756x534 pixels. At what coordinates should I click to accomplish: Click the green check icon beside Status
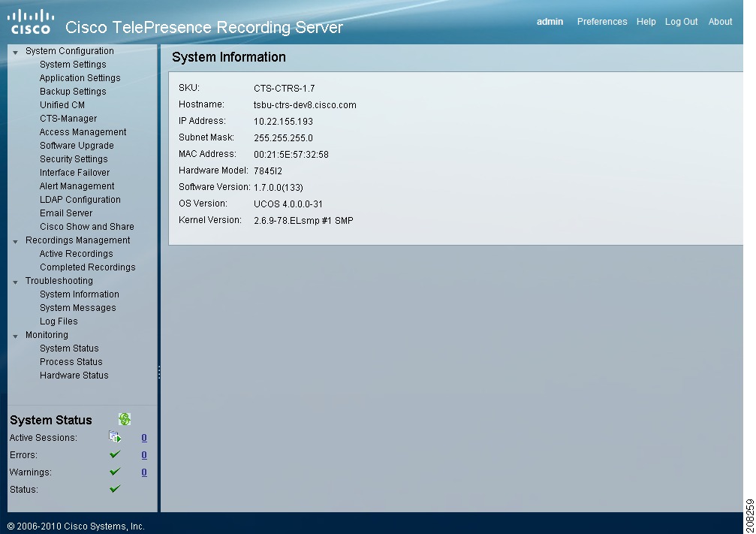[x=115, y=489]
